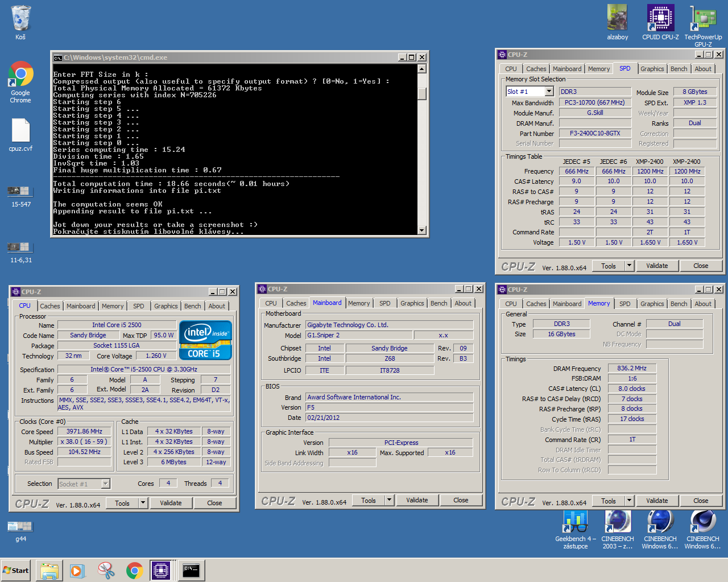
Task: Click Part Number field F3-2400C10-8GTX
Action: pos(595,133)
